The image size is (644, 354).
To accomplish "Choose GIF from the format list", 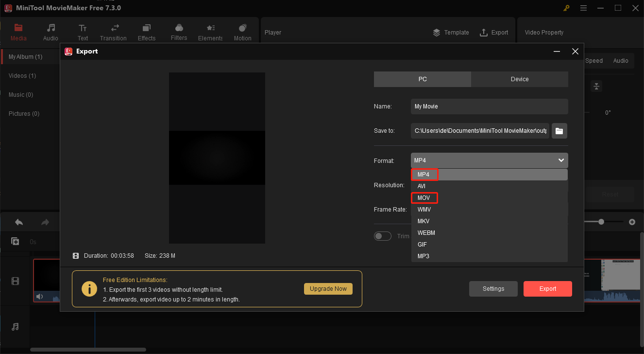I will click(x=490, y=245).
